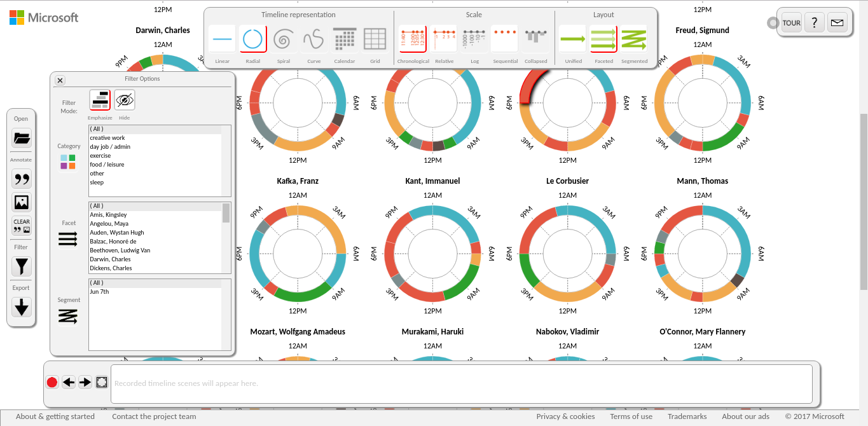This screenshot has height=426, width=868.
Task: Select 'Balzac, Honoré de' facet
Action: (155, 242)
